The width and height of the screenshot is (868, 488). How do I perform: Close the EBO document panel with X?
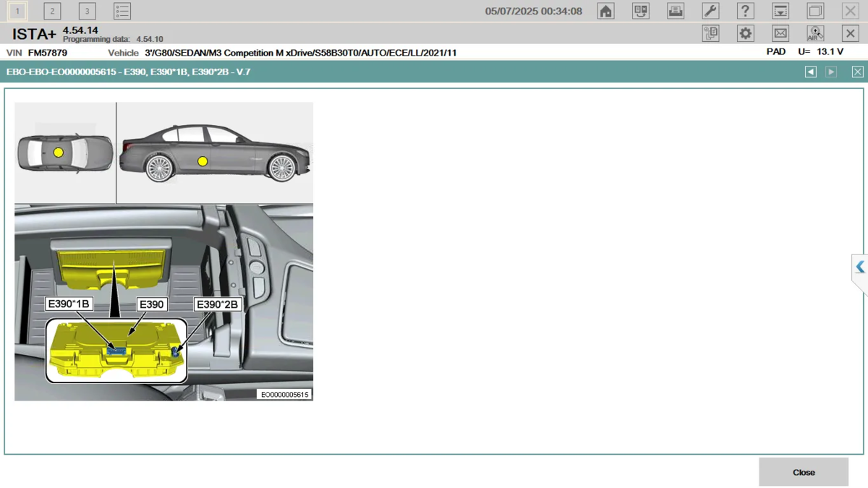[857, 72]
